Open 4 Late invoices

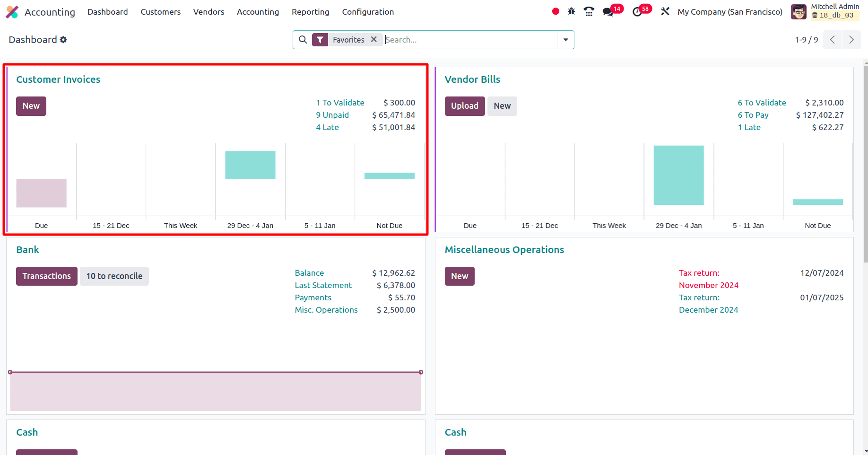coord(328,127)
